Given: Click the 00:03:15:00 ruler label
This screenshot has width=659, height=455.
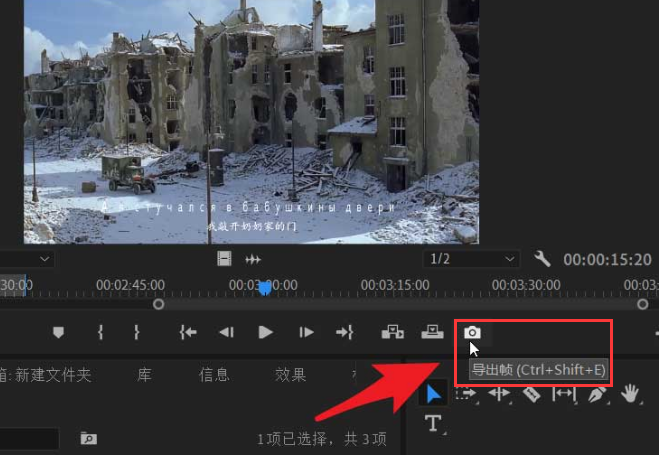Looking at the screenshot, I should [395, 285].
